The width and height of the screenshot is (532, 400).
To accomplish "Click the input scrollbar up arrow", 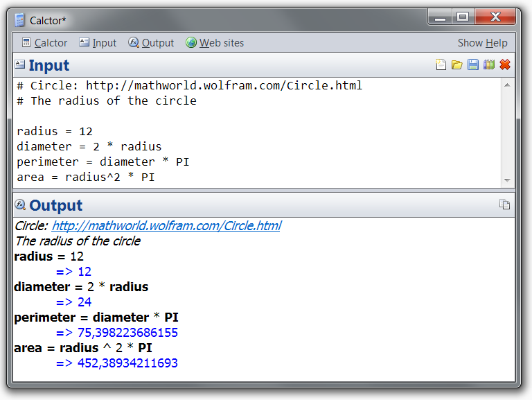I will 507,85.
